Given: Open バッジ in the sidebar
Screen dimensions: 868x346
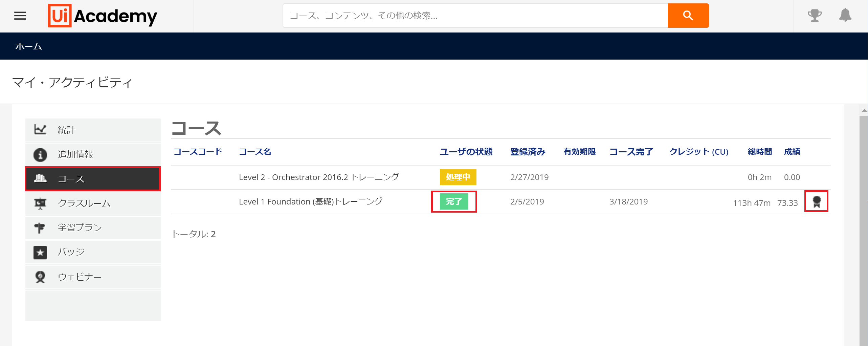Looking at the screenshot, I should 93,252.
